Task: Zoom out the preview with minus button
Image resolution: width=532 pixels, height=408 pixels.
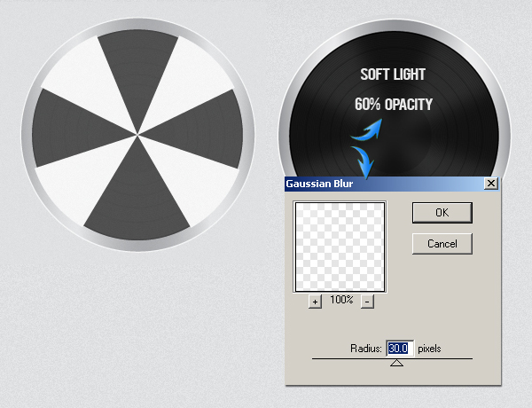Action: [x=367, y=302]
